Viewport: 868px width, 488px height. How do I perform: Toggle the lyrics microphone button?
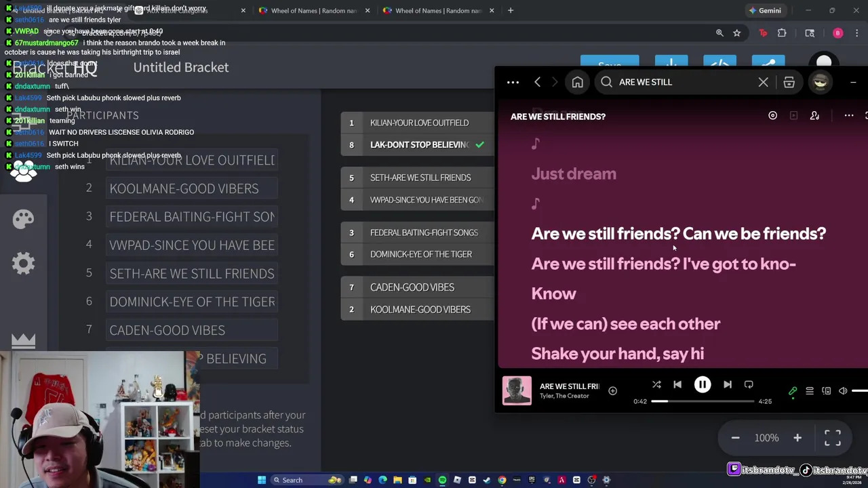pyautogui.click(x=793, y=391)
